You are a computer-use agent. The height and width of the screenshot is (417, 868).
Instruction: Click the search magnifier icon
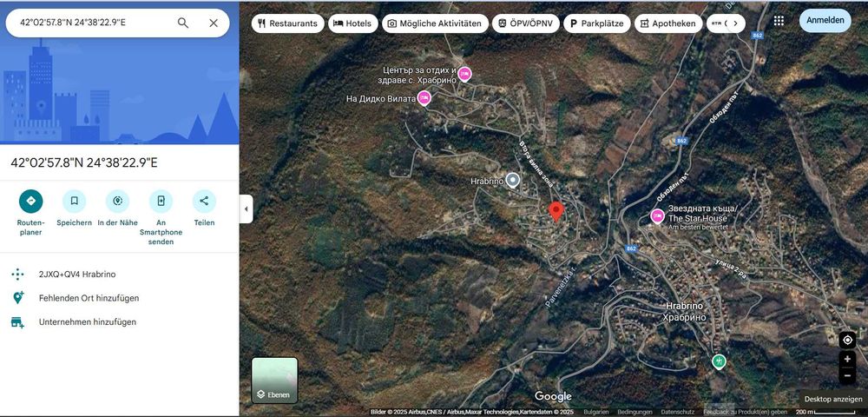[182, 23]
